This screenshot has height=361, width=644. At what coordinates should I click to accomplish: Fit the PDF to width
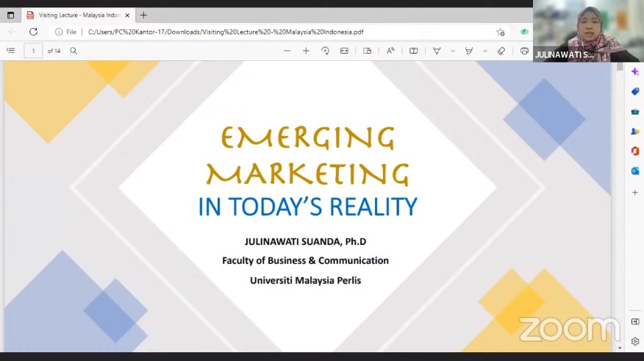[344, 51]
